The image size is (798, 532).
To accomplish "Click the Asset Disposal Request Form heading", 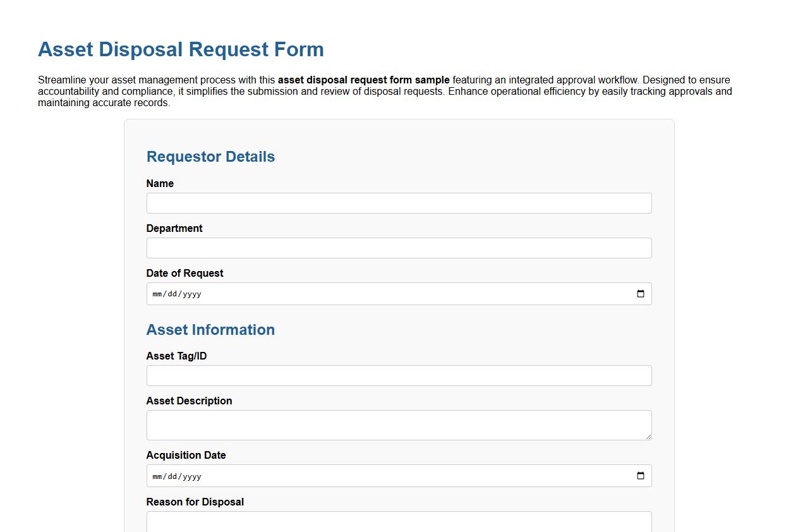I will coord(181,49).
